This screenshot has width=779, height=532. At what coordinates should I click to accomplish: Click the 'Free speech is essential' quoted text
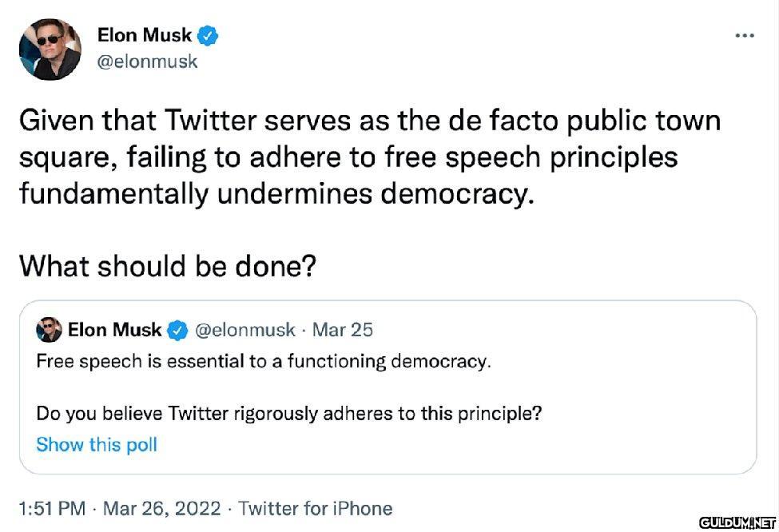[x=264, y=362]
